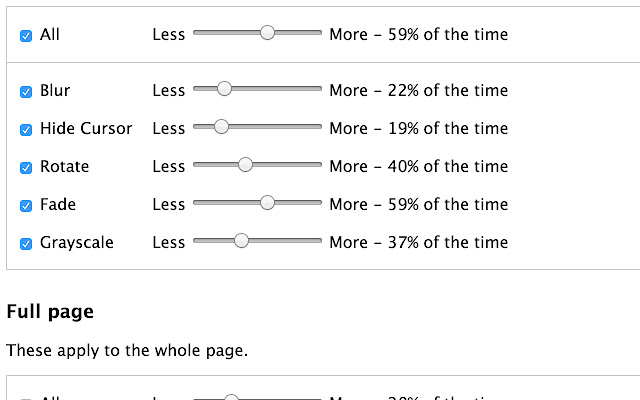Click the Fade label text
The image size is (640, 400).
click(58, 205)
